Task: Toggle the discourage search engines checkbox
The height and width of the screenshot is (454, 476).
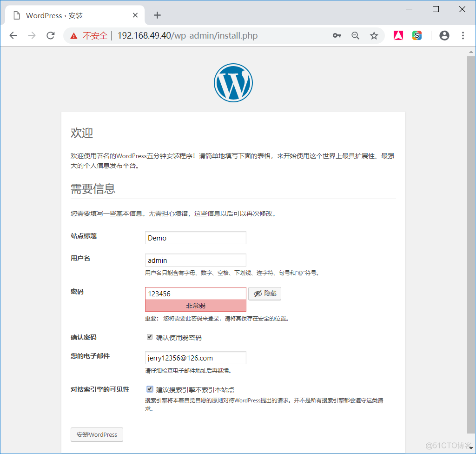Action: [x=150, y=389]
